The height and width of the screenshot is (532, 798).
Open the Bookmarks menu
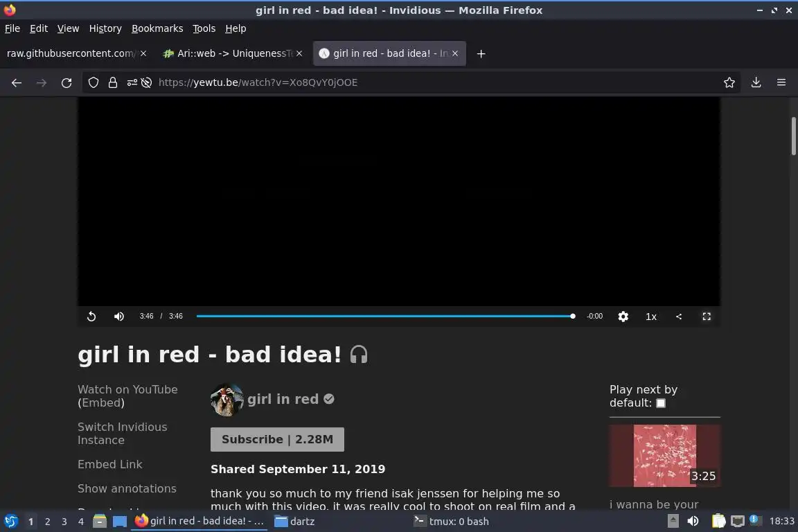pos(157,28)
